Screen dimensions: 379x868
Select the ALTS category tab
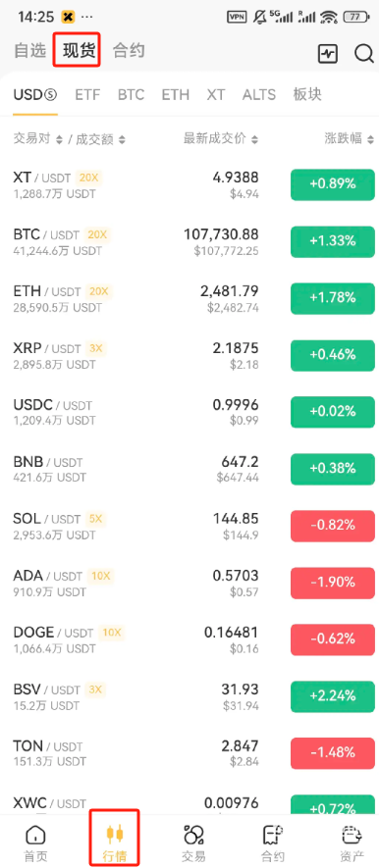pos(259,95)
